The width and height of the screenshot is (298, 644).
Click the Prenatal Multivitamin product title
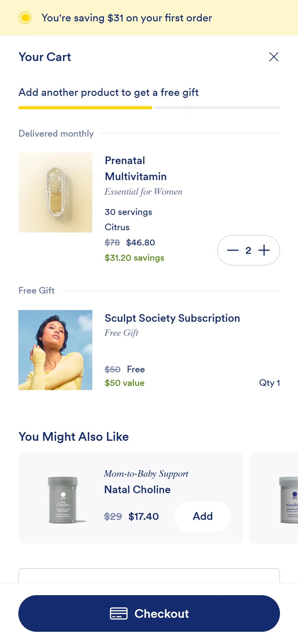(136, 168)
